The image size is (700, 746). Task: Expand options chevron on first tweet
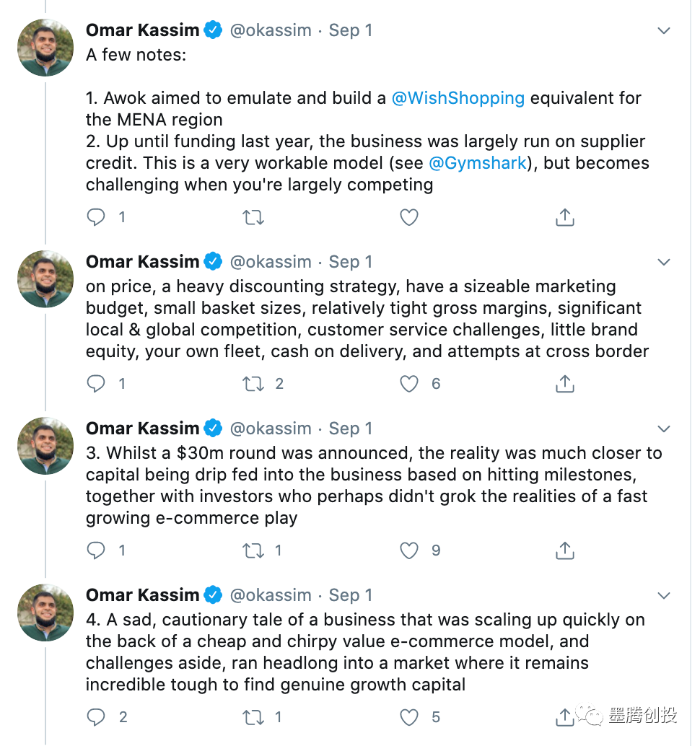coord(664,31)
